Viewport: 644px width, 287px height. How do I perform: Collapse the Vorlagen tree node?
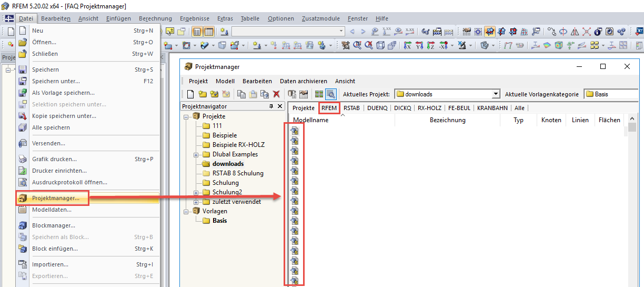pyautogui.click(x=186, y=212)
